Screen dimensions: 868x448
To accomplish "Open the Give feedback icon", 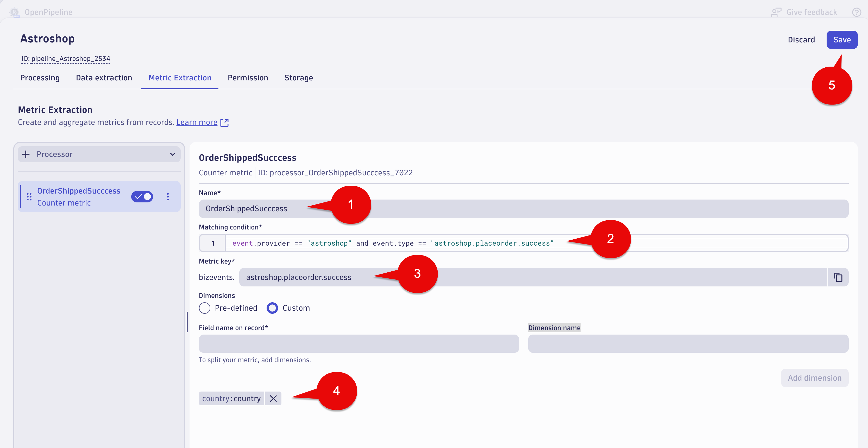I will coord(776,12).
